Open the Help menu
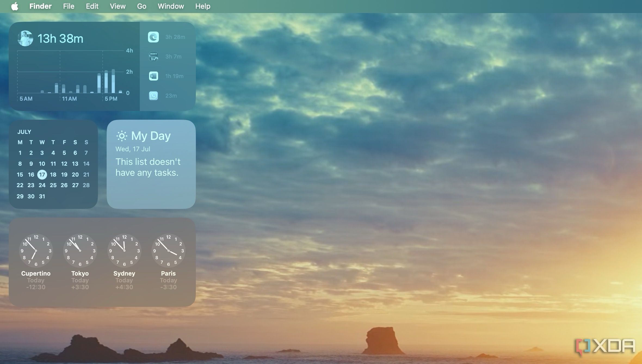 pyautogui.click(x=203, y=6)
